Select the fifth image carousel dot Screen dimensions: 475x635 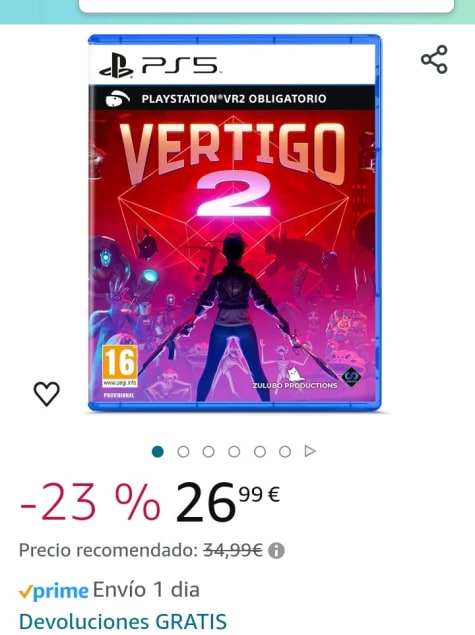(x=260, y=452)
